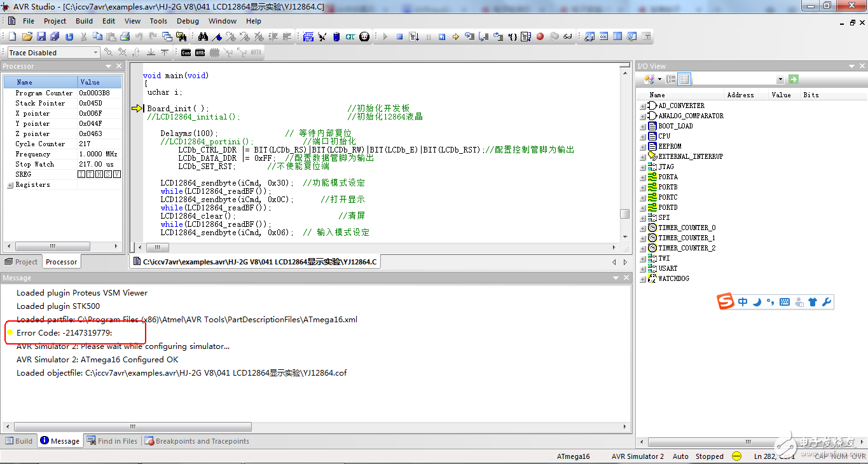Click the yellow Show Next Statement arrow
Screen dimensions: 868x464
coord(455,37)
